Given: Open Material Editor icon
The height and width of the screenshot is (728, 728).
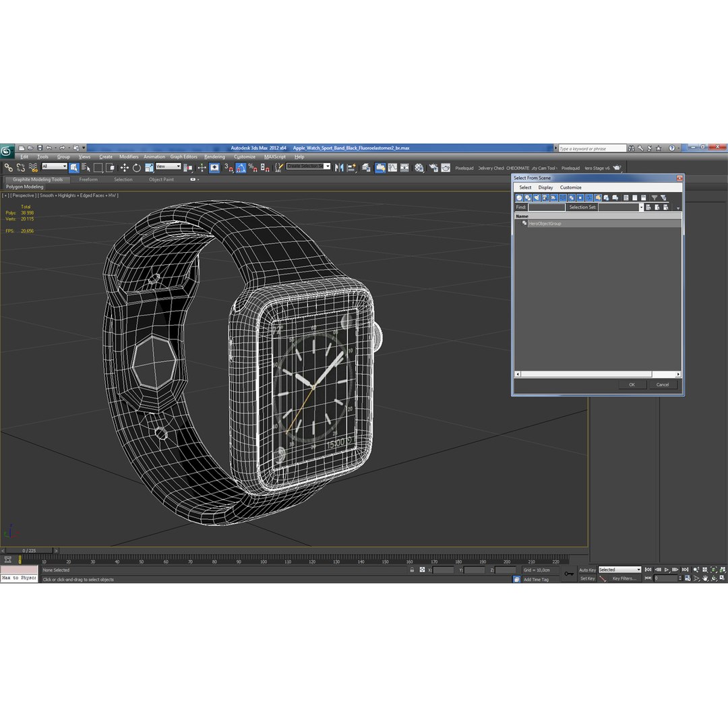Looking at the screenshot, I should tap(419, 168).
